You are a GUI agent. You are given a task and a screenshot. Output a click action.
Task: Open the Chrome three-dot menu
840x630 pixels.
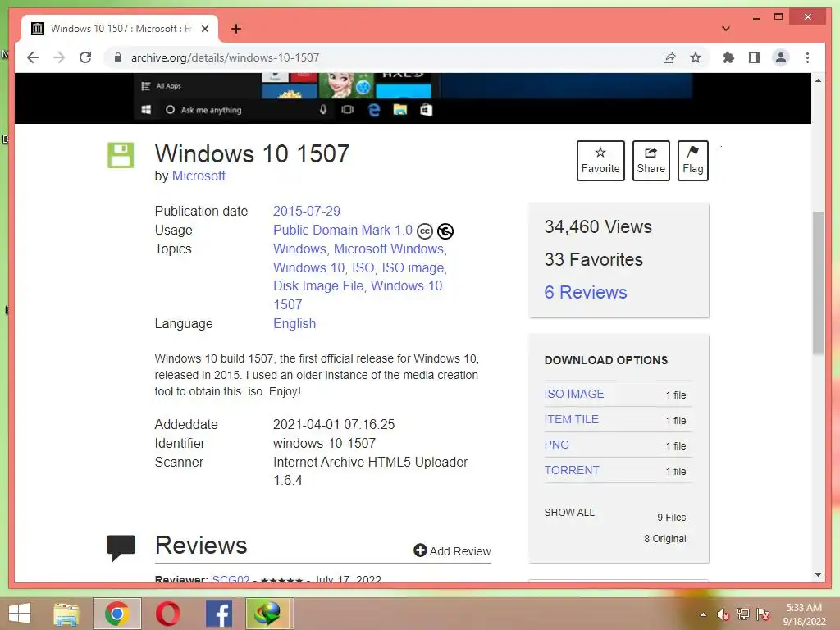[x=807, y=58]
